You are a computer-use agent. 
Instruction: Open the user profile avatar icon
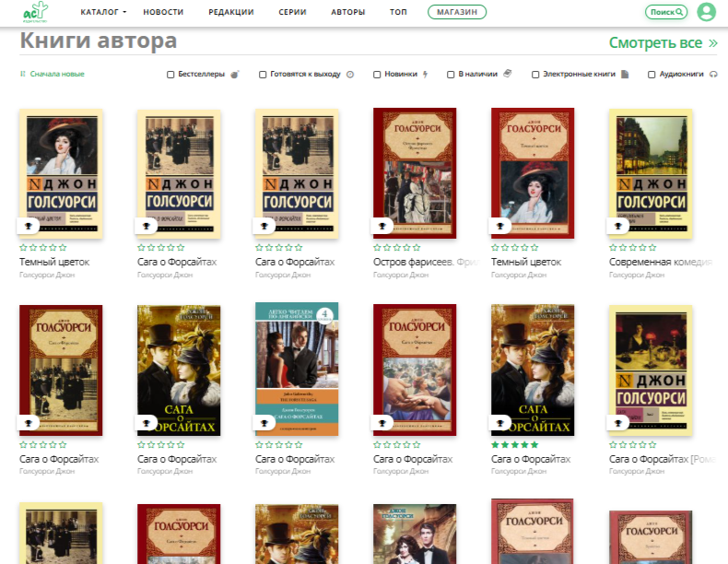coord(706,12)
